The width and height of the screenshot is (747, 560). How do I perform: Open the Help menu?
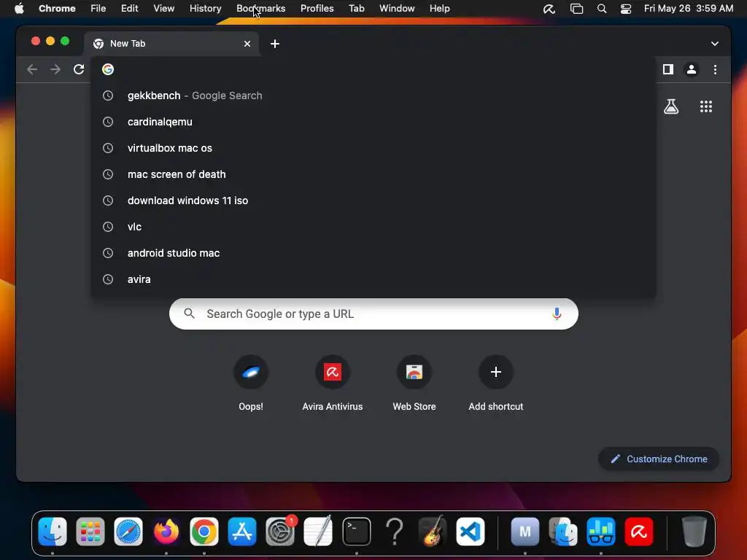[x=439, y=9]
